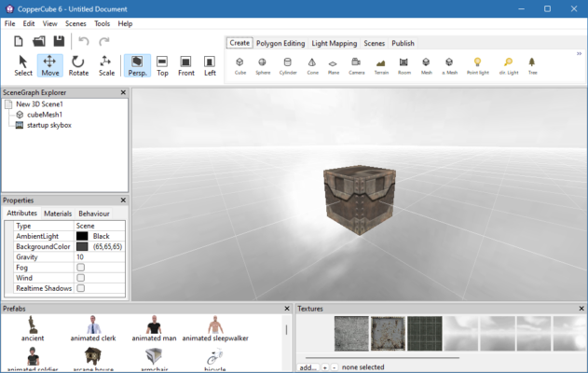
Task: Open the Tools menu
Action: pos(102,23)
